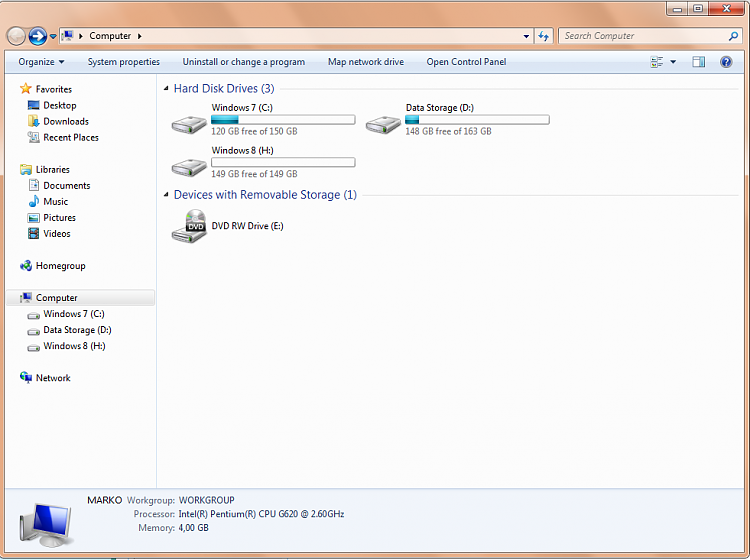
Task: Close the Computer window
Action: coord(727,9)
